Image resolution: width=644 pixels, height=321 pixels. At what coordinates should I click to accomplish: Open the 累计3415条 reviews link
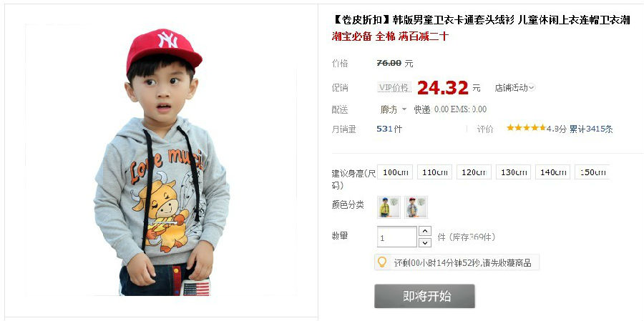[x=591, y=129]
